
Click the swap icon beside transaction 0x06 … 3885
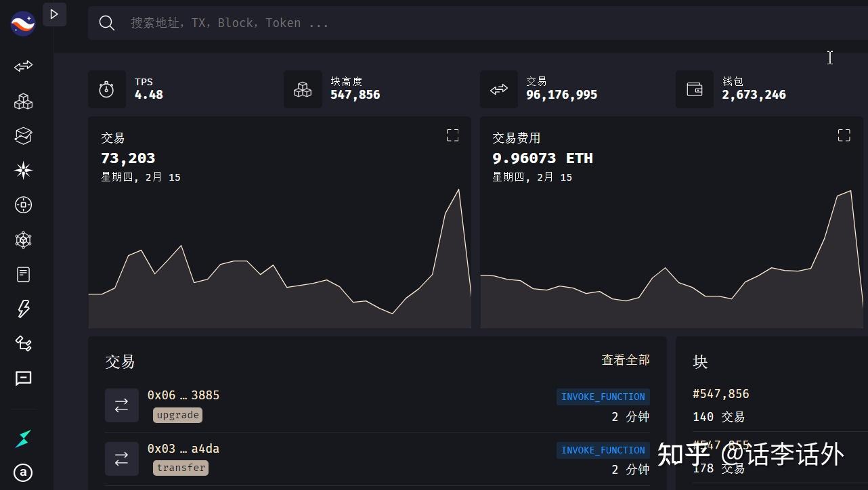[122, 405]
